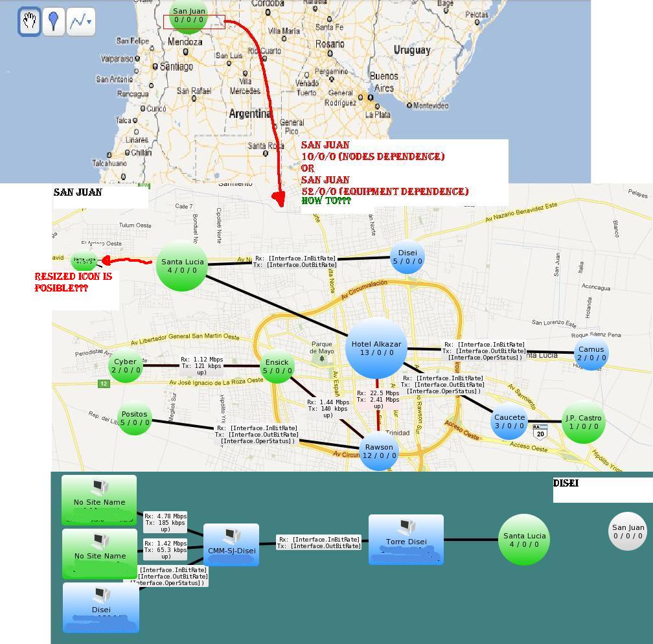Click Positos to Rawson link label
Viewport: 653px width, 644px height.
point(257,435)
